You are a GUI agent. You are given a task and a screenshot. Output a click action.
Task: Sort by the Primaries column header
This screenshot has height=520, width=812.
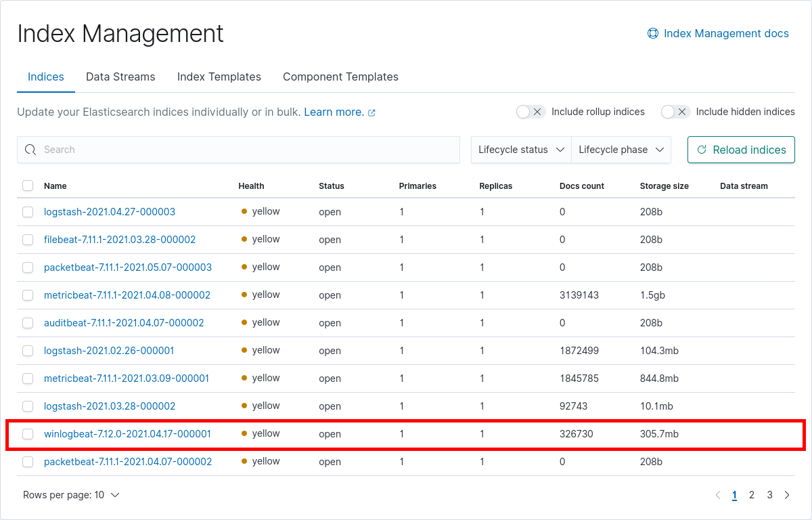[418, 186]
